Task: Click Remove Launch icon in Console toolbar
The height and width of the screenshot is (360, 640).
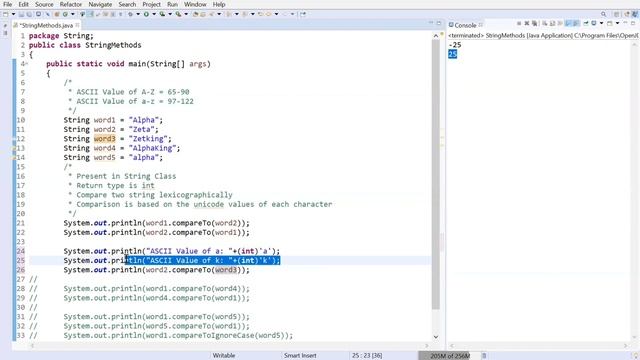Action: [x=527, y=23]
